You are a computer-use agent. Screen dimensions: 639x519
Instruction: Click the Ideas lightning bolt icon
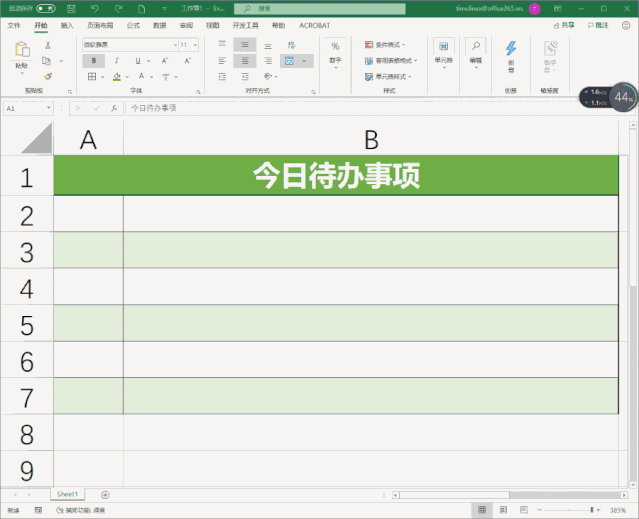(511, 48)
